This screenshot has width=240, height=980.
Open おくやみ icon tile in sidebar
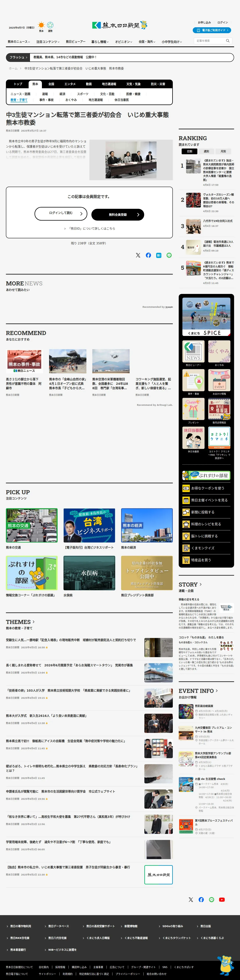(x=219, y=352)
